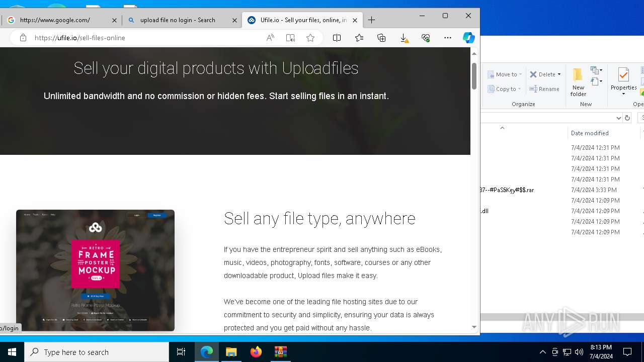Expand the Properties dropdown arrow
Viewport: 644px width, 362px height.
(623, 94)
